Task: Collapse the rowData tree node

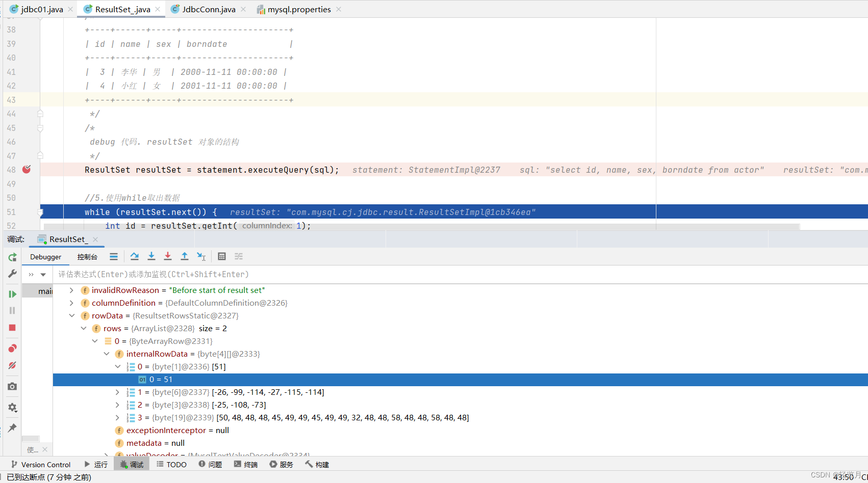Action: coord(72,315)
